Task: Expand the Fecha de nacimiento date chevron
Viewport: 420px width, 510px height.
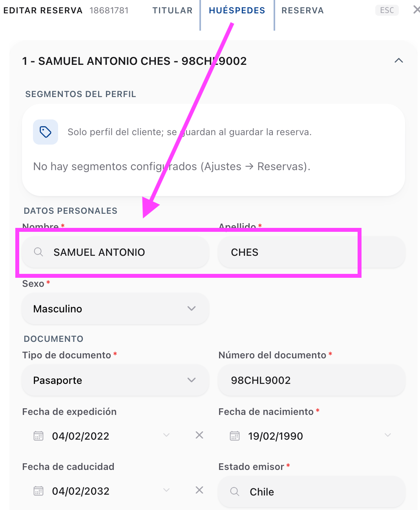Action: pos(388,435)
